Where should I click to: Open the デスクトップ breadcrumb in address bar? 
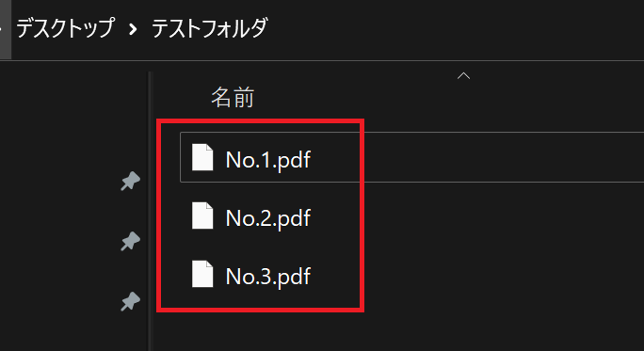[x=65, y=28]
